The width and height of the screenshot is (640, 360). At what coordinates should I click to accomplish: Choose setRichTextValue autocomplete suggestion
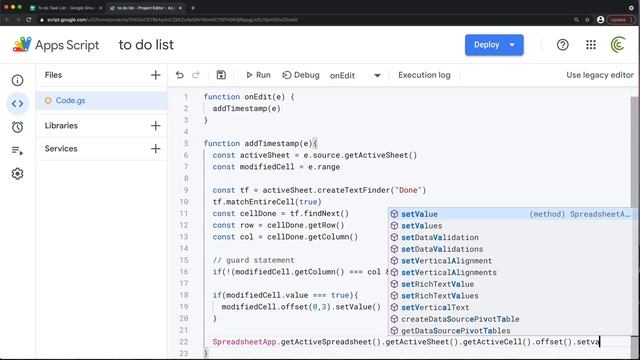pos(512,284)
